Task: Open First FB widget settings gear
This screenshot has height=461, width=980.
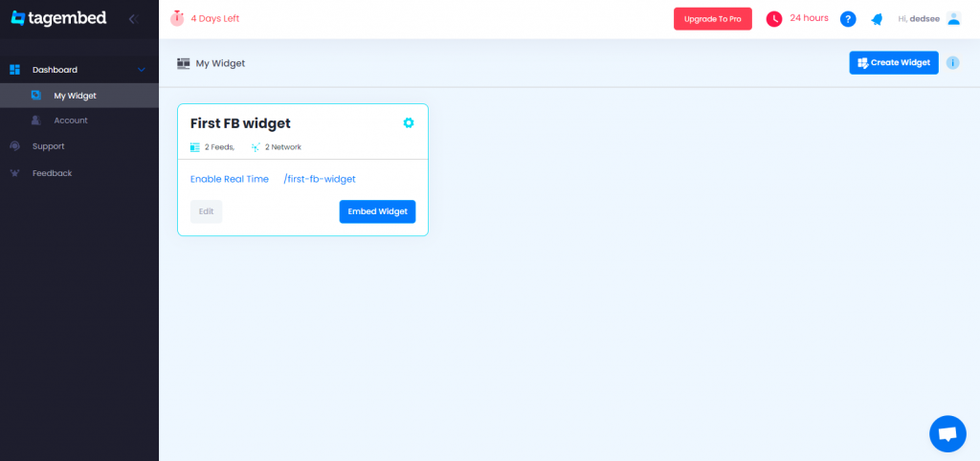Action: [408, 123]
